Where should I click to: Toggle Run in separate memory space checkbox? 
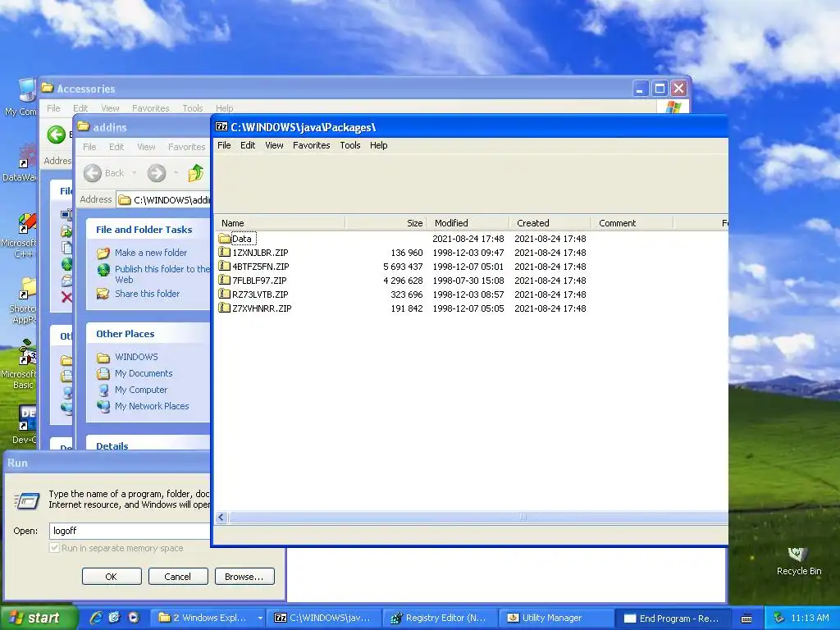(55, 548)
